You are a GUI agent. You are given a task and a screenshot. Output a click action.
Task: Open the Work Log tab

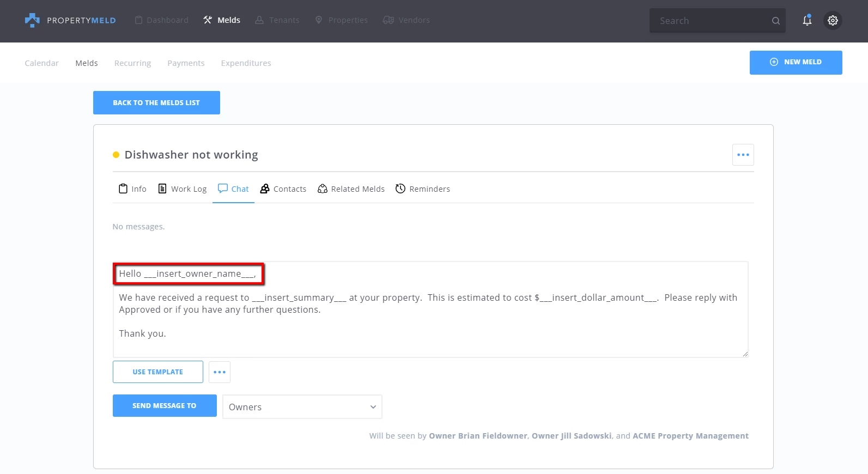183,189
